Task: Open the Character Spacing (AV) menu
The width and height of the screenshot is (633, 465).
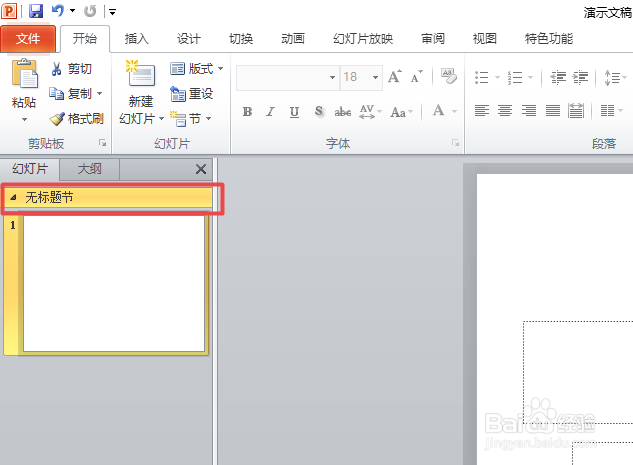Action: [370, 111]
